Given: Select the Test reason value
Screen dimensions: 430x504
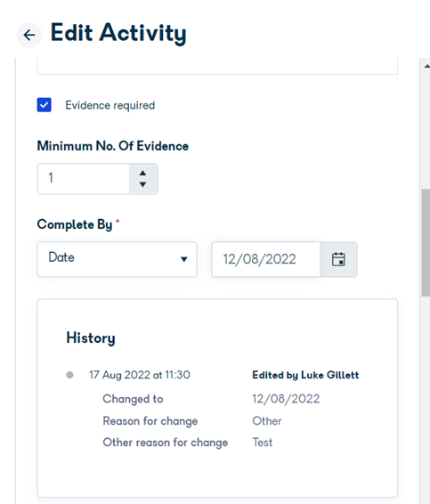Looking at the screenshot, I should [x=263, y=443].
